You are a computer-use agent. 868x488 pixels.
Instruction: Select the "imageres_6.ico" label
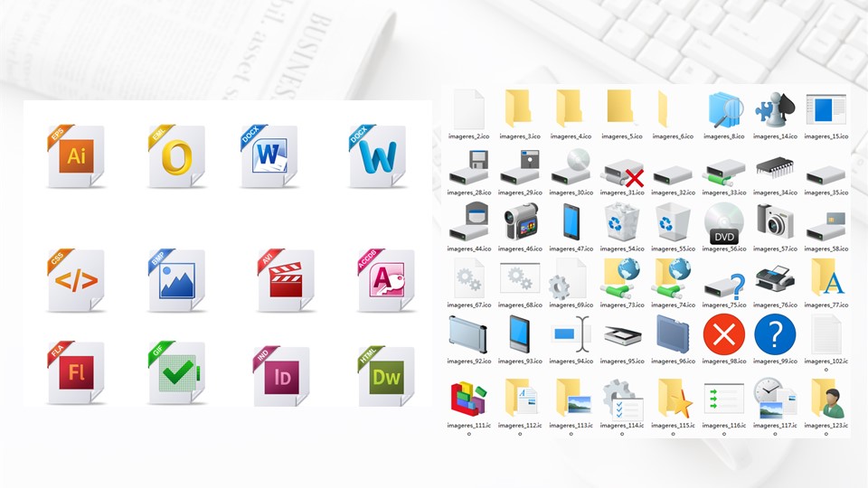pyautogui.click(x=673, y=136)
